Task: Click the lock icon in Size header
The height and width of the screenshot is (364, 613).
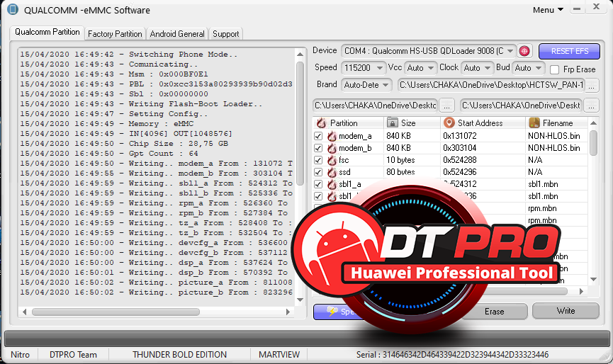Action: (392, 123)
